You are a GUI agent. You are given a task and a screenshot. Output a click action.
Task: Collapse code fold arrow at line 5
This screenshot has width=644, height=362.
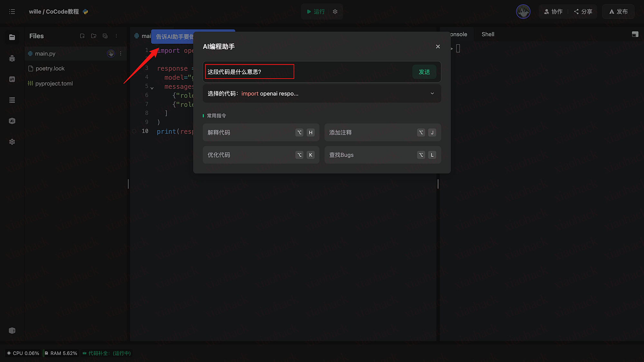tap(152, 88)
